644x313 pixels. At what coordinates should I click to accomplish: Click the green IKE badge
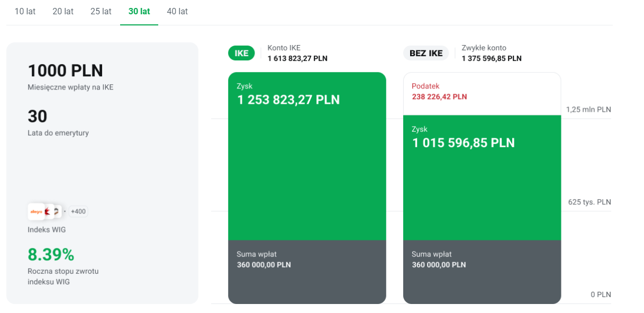pyautogui.click(x=241, y=53)
